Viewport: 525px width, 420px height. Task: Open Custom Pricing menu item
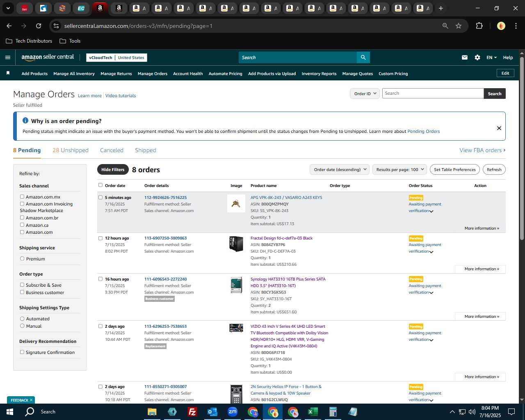pyautogui.click(x=393, y=74)
